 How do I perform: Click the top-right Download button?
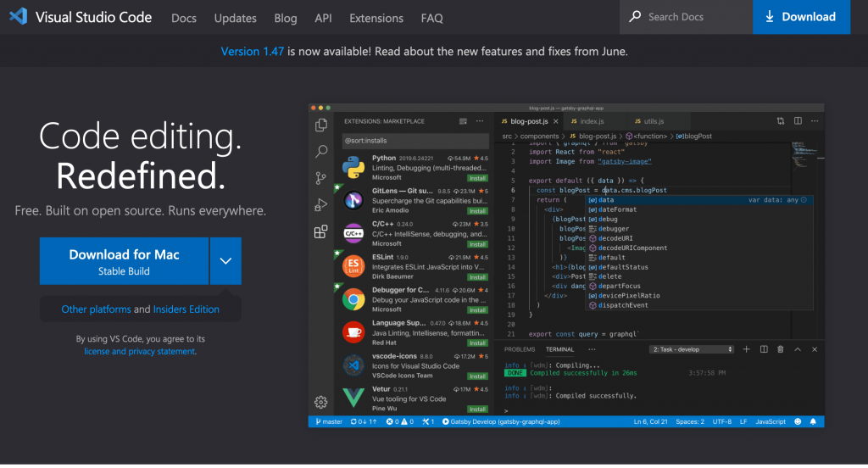[x=801, y=17]
